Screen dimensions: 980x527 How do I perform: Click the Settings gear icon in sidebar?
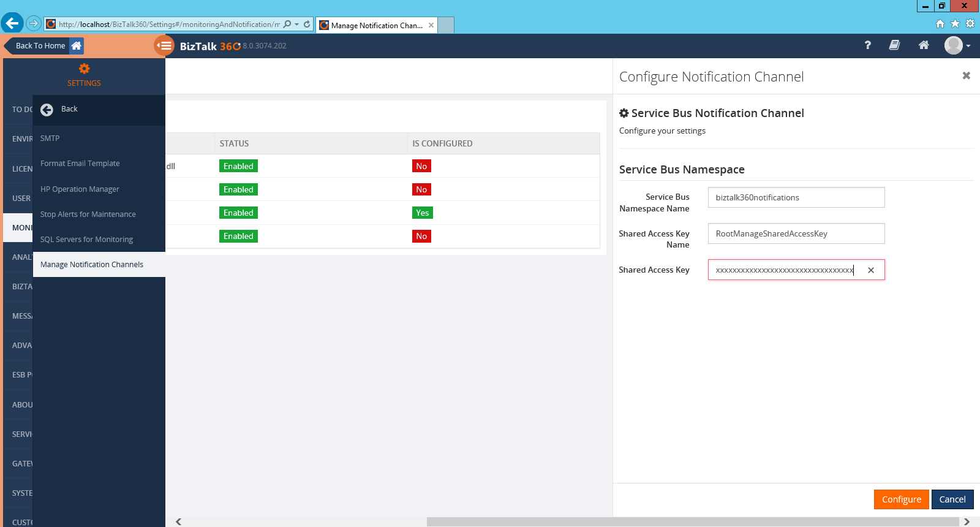pyautogui.click(x=85, y=69)
